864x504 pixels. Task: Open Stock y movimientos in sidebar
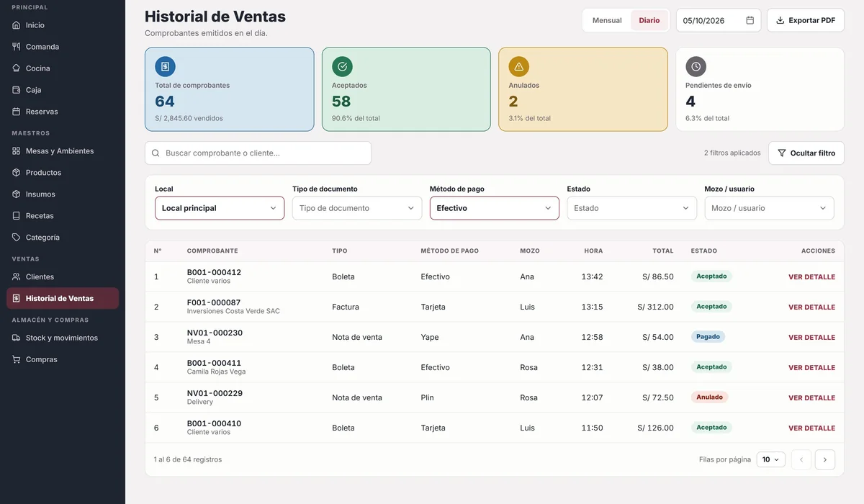pos(63,338)
